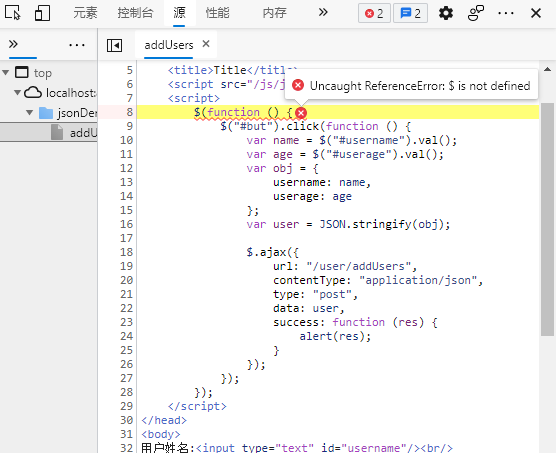
Task: Click the error icon in the tooltip
Action: coord(298,85)
